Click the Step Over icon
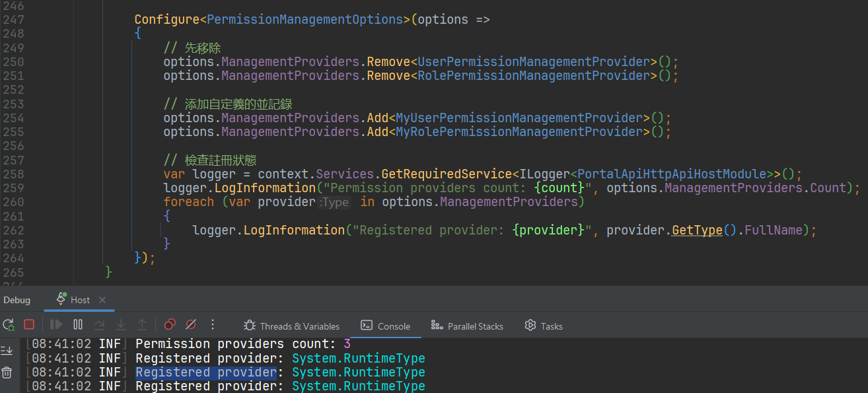The height and width of the screenshot is (393, 868). tap(99, 324)
